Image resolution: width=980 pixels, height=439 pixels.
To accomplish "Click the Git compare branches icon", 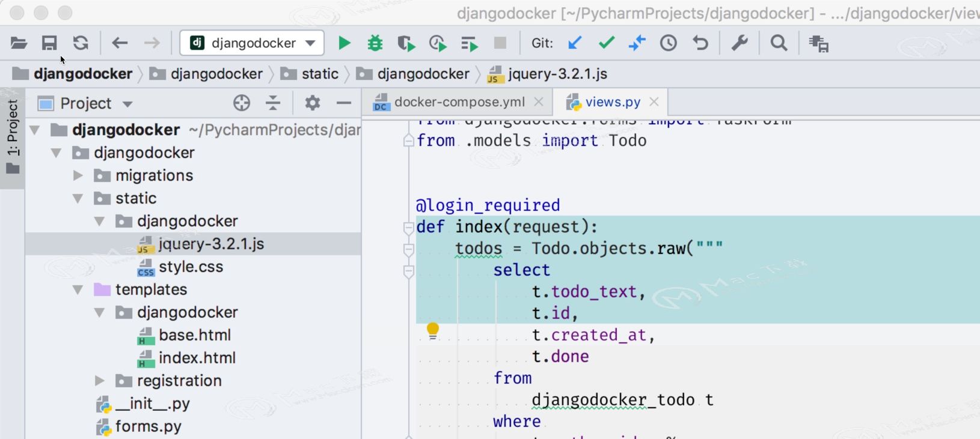I will coord(637,43).
